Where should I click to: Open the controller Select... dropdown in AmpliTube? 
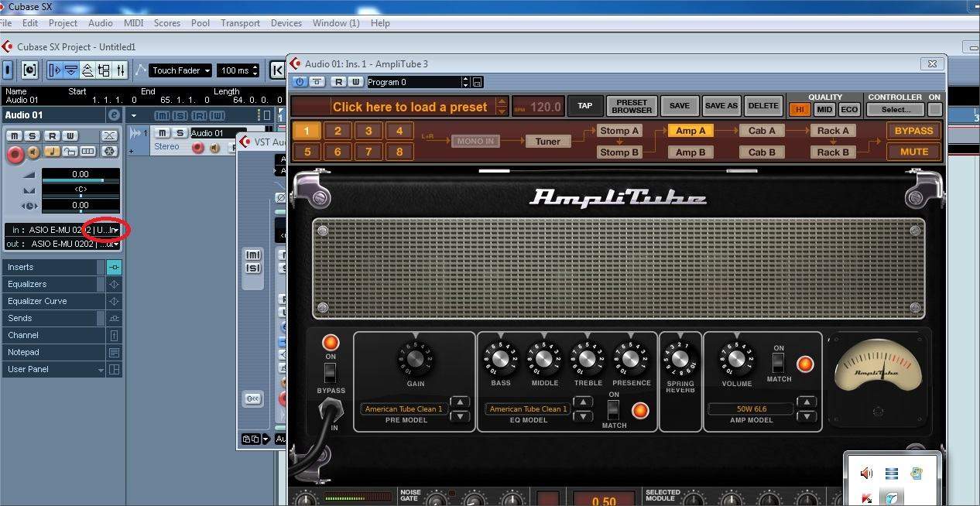tap(894, 110)
